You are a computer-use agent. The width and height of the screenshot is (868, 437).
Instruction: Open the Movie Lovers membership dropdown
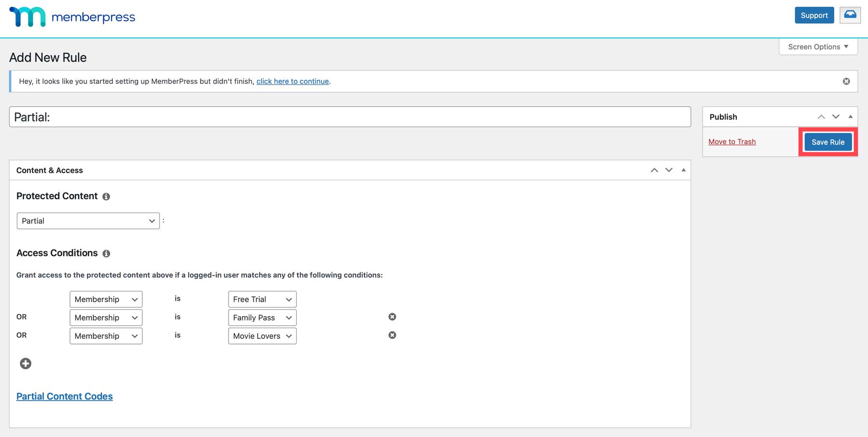tap(262, 336)
